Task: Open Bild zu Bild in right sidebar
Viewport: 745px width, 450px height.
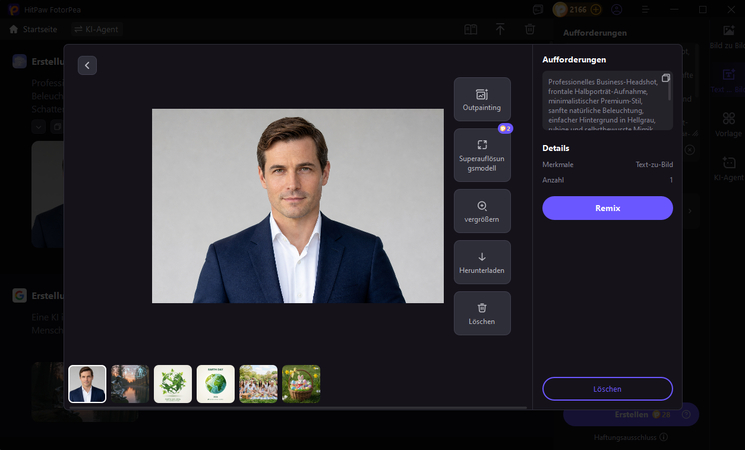Action: click(727, 38)
